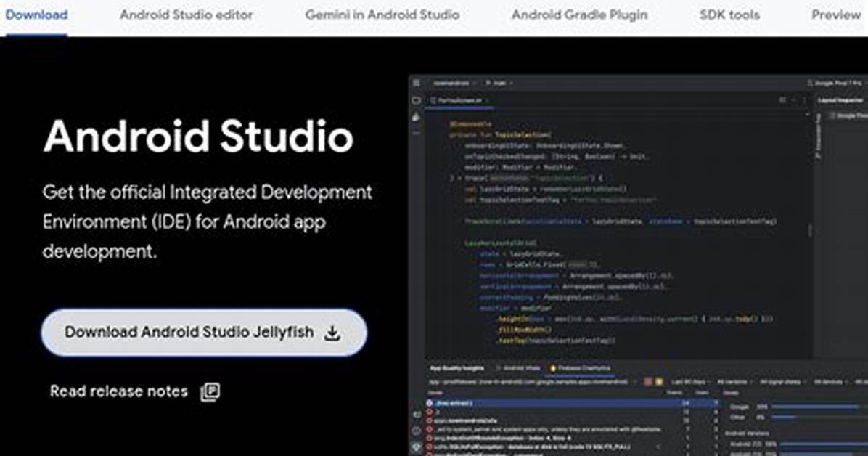Click the download arrow icon in button
The width and height of the screenshot is (868, 456).
(332, 333)
